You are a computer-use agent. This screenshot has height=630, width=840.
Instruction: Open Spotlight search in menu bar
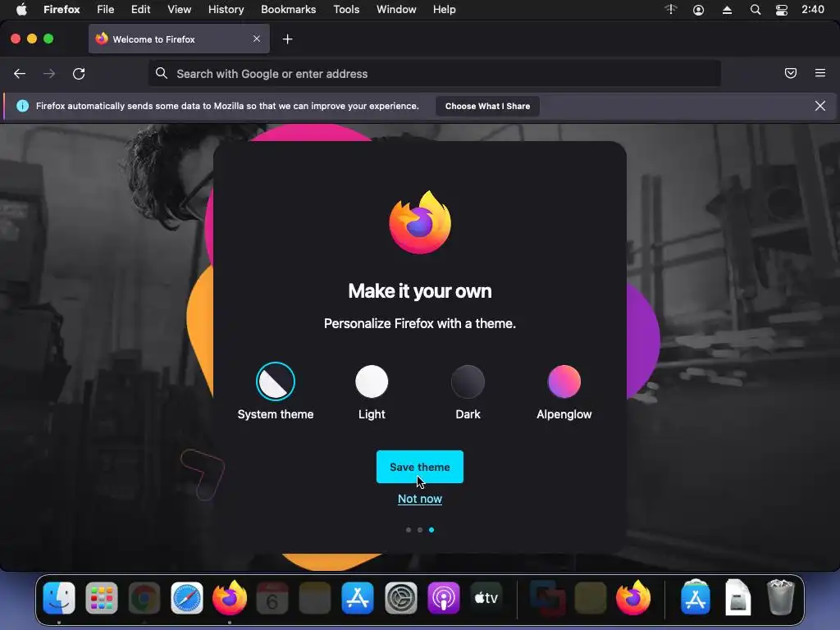pos(756,10)
